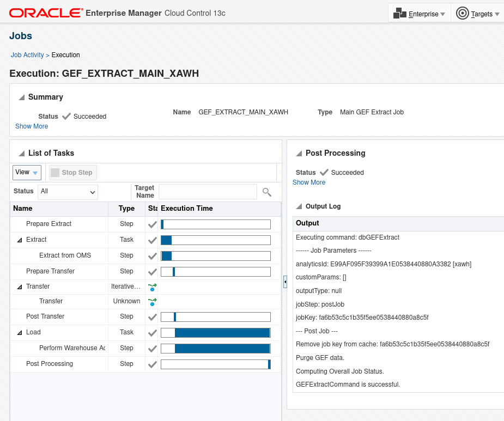Viewport: 504px width, 421px height.
Task: Select the Prepare Extract row
Action: [145, 224]
